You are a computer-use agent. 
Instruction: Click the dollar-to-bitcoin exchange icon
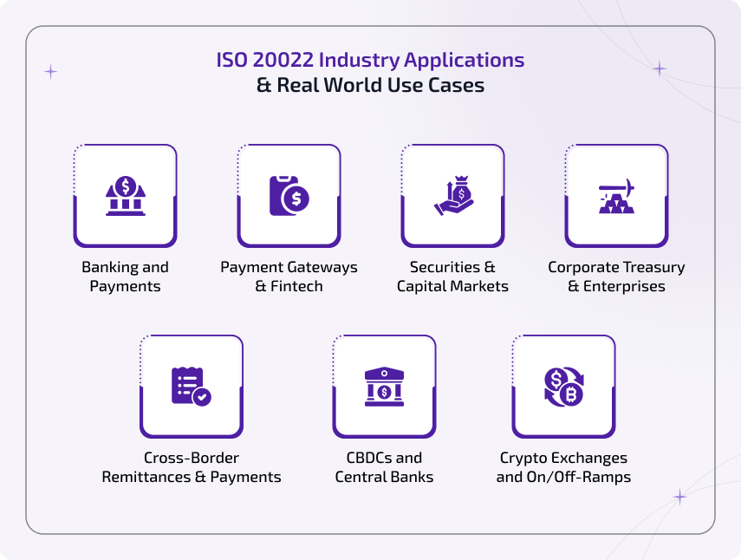point(562,385)
